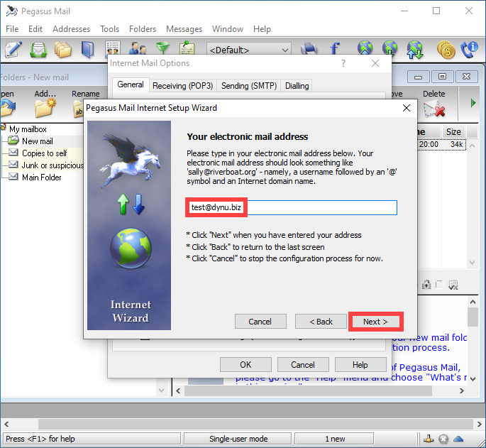Click the email address input field
Viewport: 486px width, 448px height.
pos(292,207)
